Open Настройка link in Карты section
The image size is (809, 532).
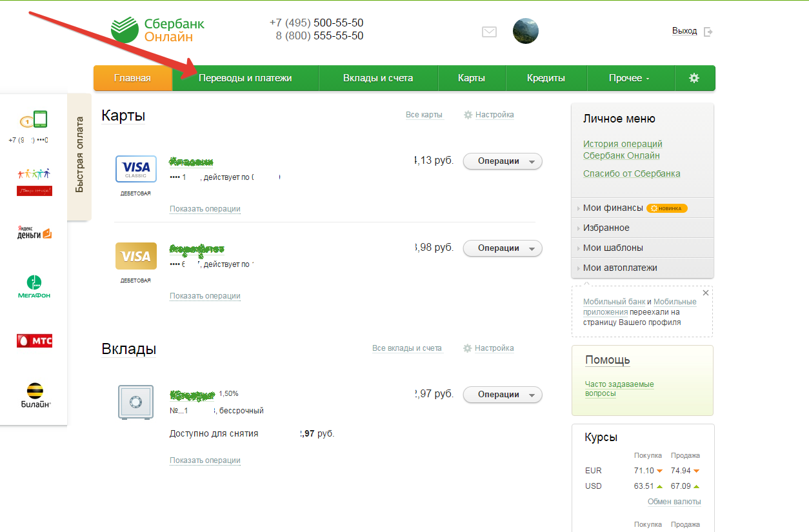click(x=495, y=115)
